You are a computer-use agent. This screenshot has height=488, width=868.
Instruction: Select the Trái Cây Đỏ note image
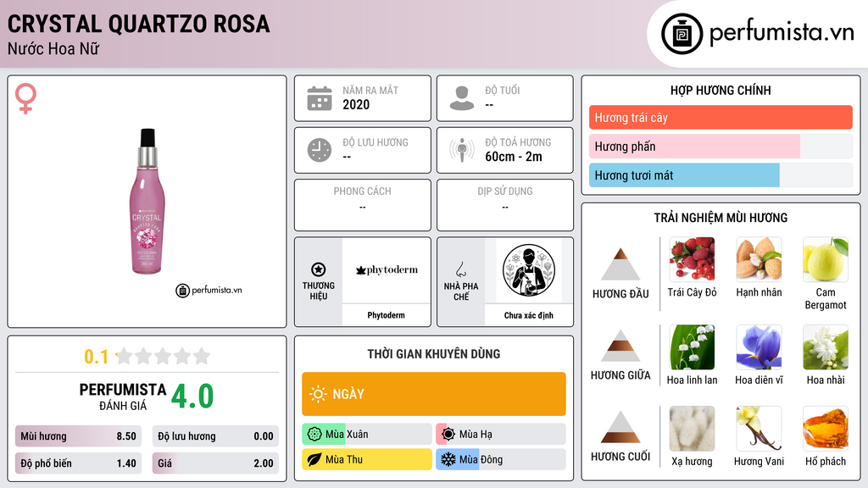[x=692, y=259]
